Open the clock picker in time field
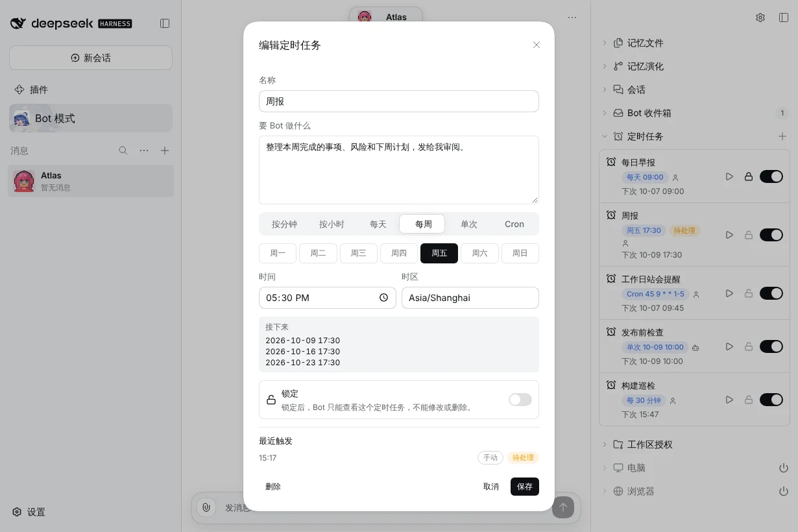The width and height of the screenshot is (798, 532). (383, 298)
